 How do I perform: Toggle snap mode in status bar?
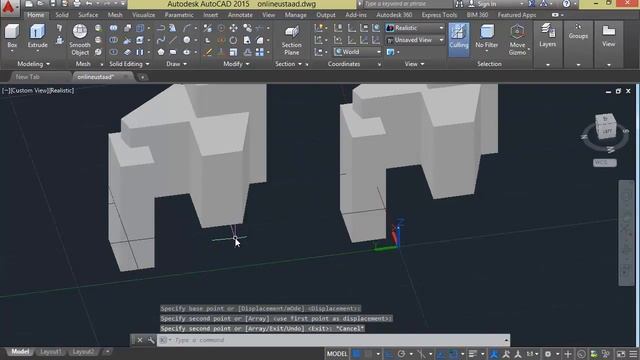[368, 354]
